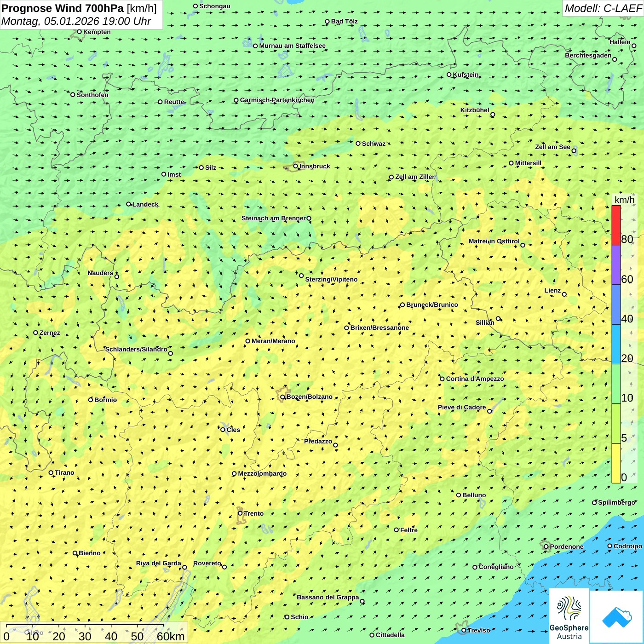Image resolution: width=644 pixels, height=644 pixels.
Task: Click the 'Sterzing/Vipiteno' label
Action: [x=331, y=279]
